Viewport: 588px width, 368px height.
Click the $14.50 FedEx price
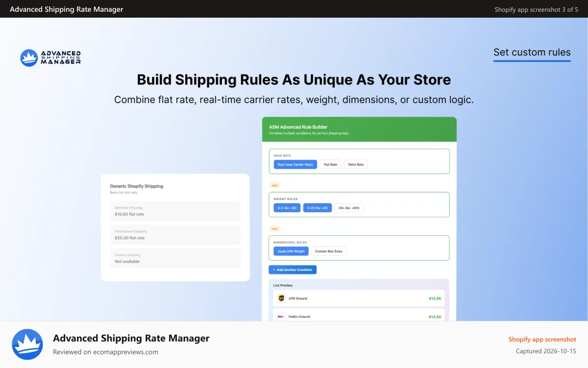pos(435,317)
